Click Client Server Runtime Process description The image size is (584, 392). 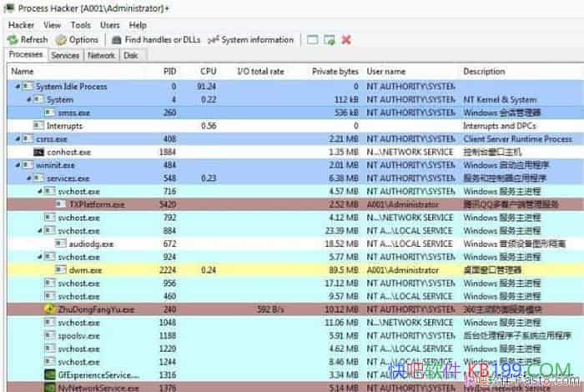point(518,138)
